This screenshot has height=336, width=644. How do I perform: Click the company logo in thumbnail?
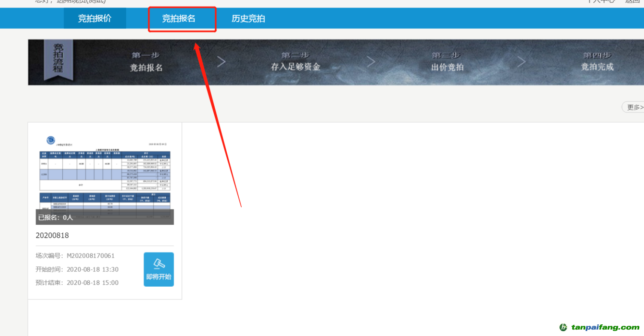[x=51, y=140]
